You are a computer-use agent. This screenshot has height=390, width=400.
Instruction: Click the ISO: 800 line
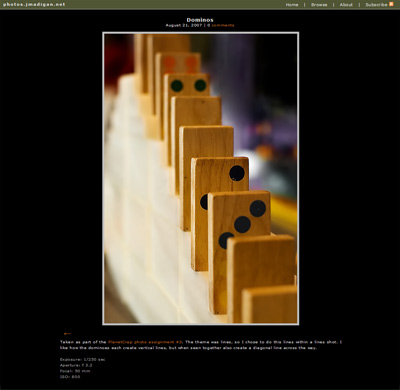(x=70, y=377)
